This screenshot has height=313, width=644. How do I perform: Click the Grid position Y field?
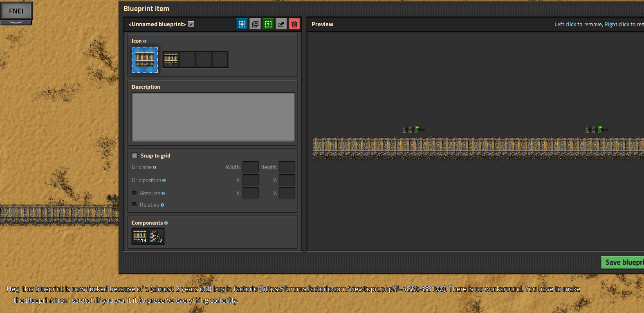287,180
